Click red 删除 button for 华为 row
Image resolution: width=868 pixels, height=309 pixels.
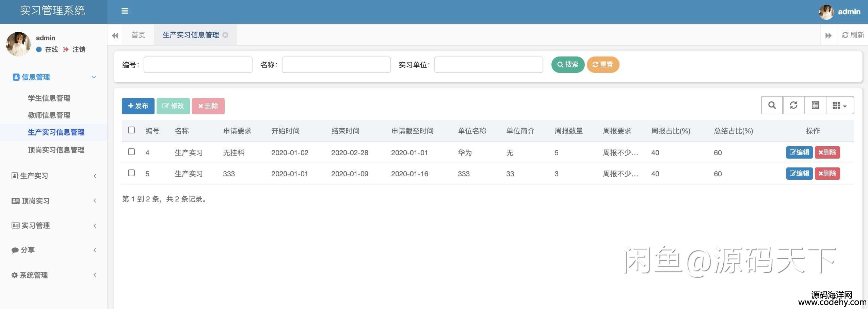pos(827,152)
